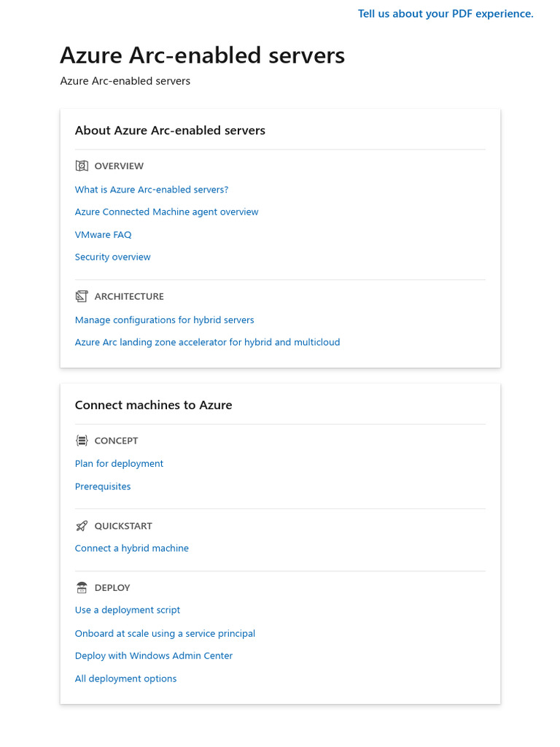
Task: Open the VMware FAQ link
Action: point(103,235)
